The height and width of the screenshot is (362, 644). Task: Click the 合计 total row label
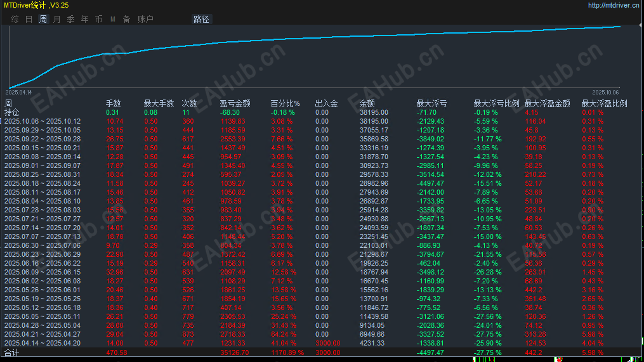[x=11, y=352]
